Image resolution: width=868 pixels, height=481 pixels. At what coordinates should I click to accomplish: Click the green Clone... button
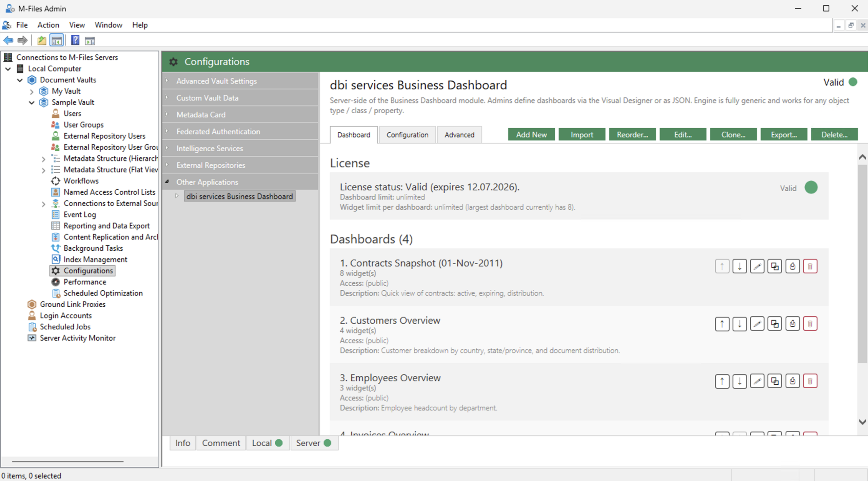pyautogui.click(x=733, y=134)
